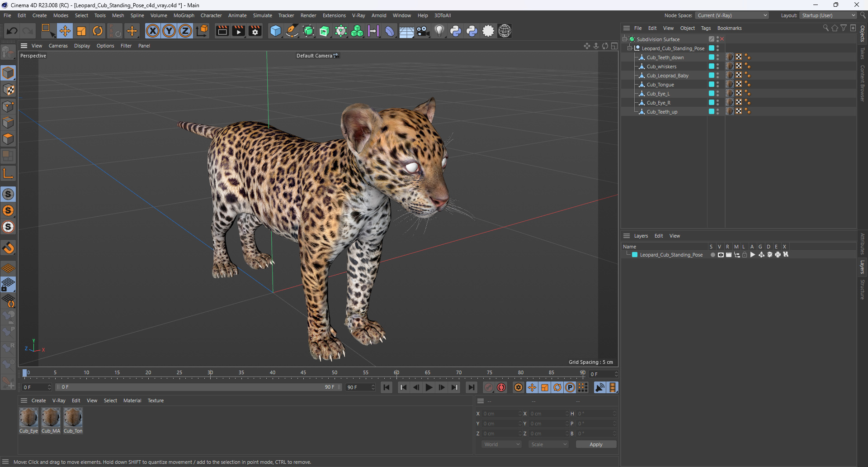Select Cub_Leoprad_Baby object in tree
868x467 pixels.
pos(667,76)
